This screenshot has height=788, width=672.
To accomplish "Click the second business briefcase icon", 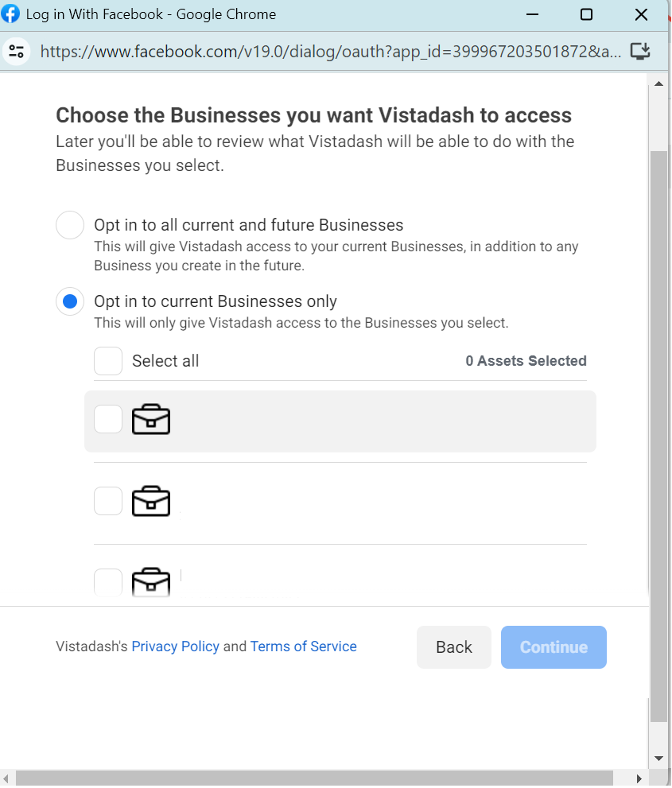I will pyautogui.click(x=151, y=501).
